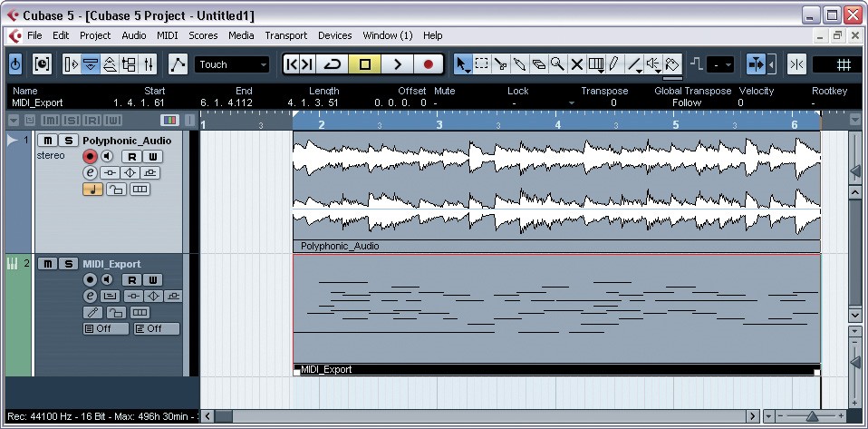The width and height of the screenshot is (868, 429).
Task: Enable Write automation on MIDI_Export
Action: (153, 279)
